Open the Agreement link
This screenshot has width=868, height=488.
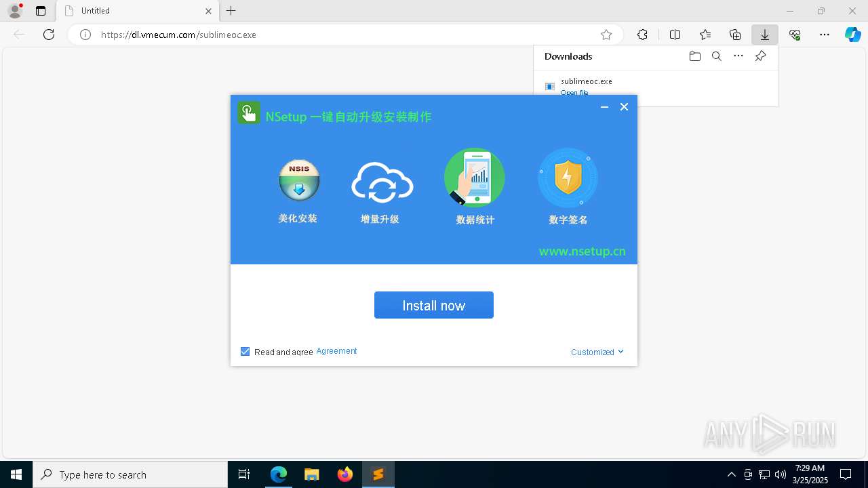click(x=336, y=351)
